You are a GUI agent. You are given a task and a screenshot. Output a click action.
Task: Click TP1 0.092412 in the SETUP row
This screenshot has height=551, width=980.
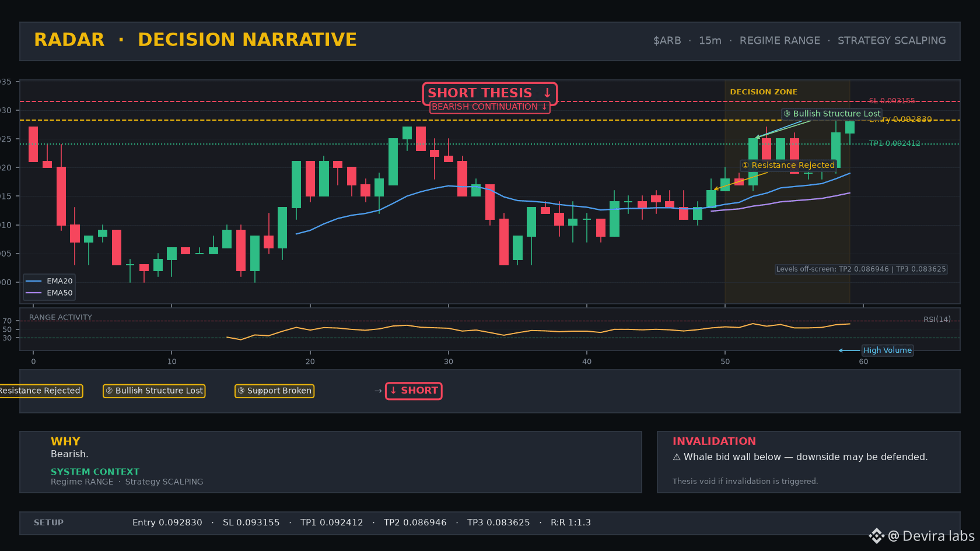click(x=332, y=522)
